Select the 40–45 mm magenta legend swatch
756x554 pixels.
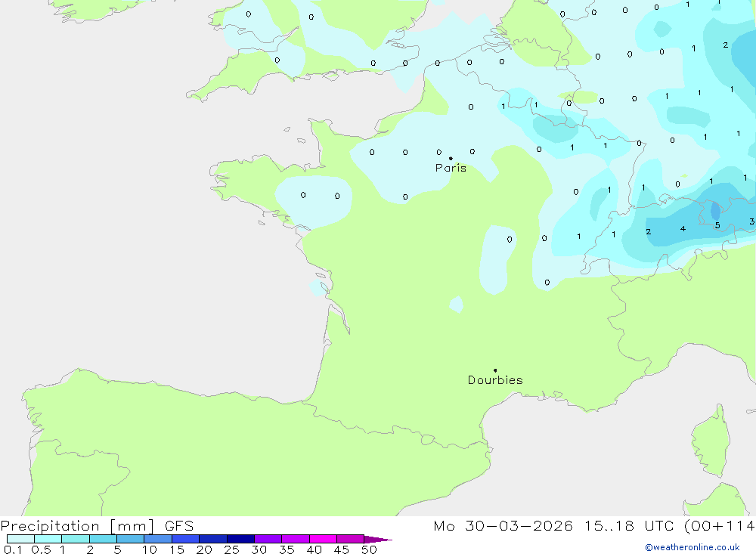pyautogui.click(x=323, y=539)
